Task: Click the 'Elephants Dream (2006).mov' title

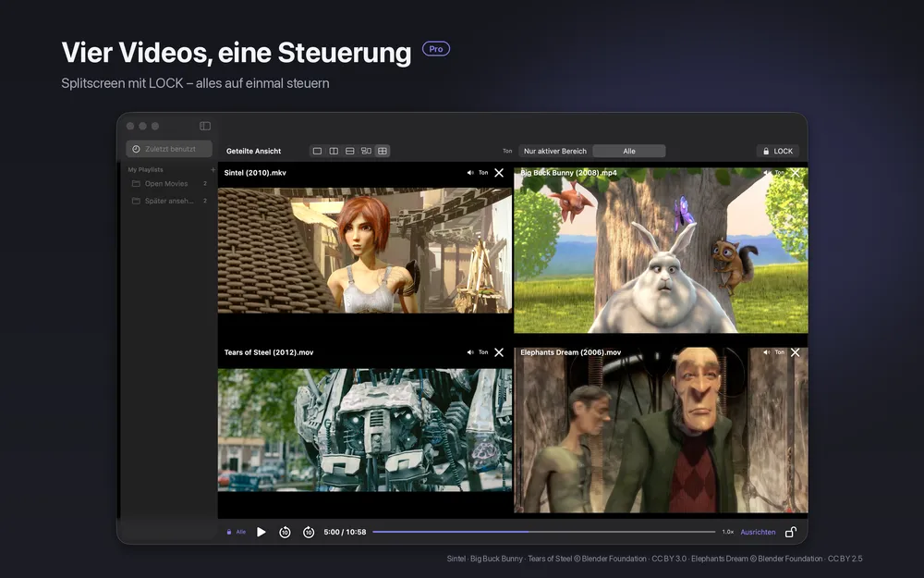Action: (x=570, y=352)
